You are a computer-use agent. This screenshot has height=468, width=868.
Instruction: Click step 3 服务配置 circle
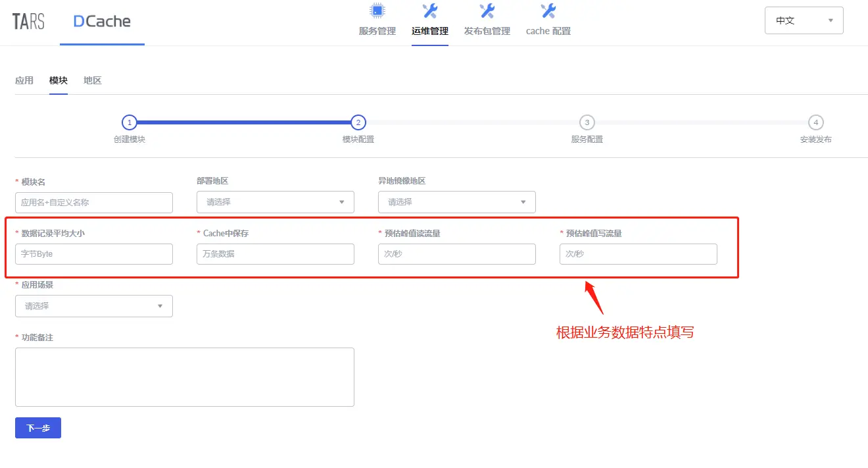(x=587, y=122)
